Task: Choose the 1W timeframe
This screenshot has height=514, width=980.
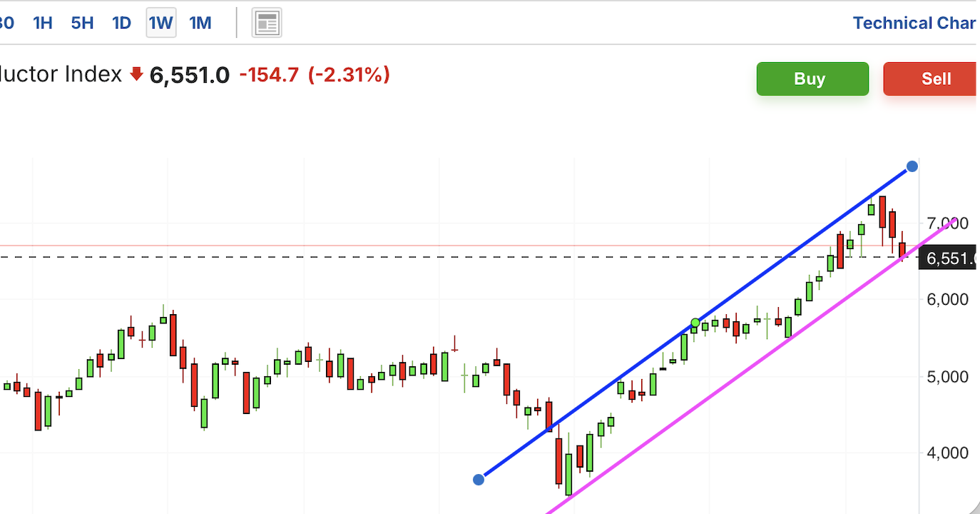Action: (x=160, y=23)
